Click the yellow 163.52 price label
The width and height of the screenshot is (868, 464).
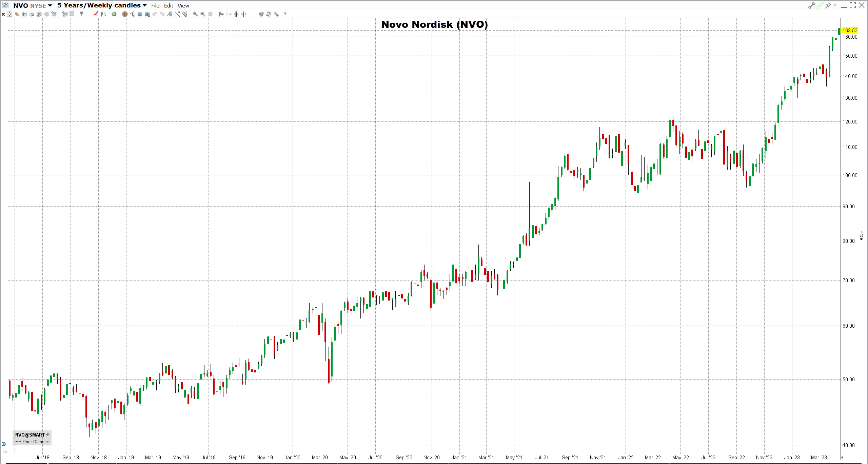(x=850, y=31)
